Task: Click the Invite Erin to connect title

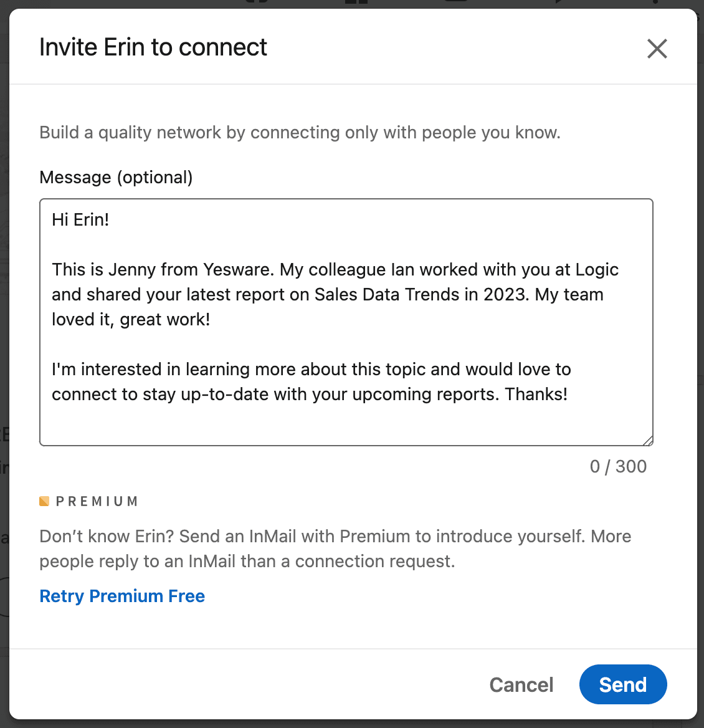Action: (x=153, y=47)
